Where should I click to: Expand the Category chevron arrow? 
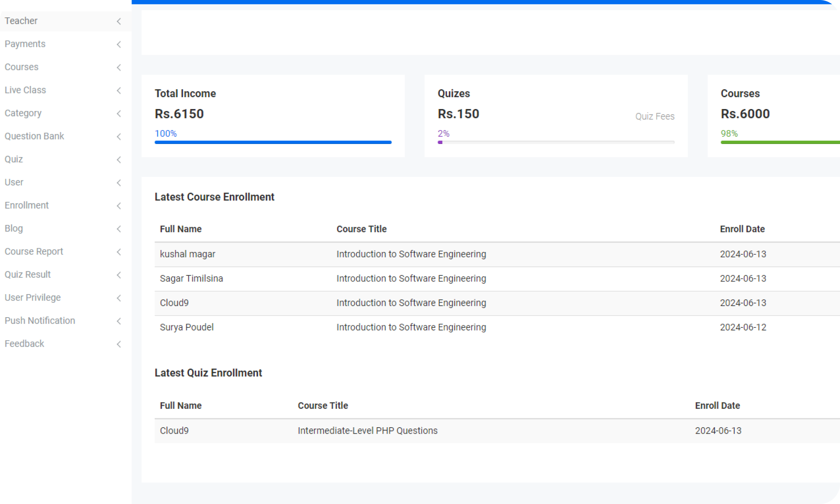coord(119,114)
